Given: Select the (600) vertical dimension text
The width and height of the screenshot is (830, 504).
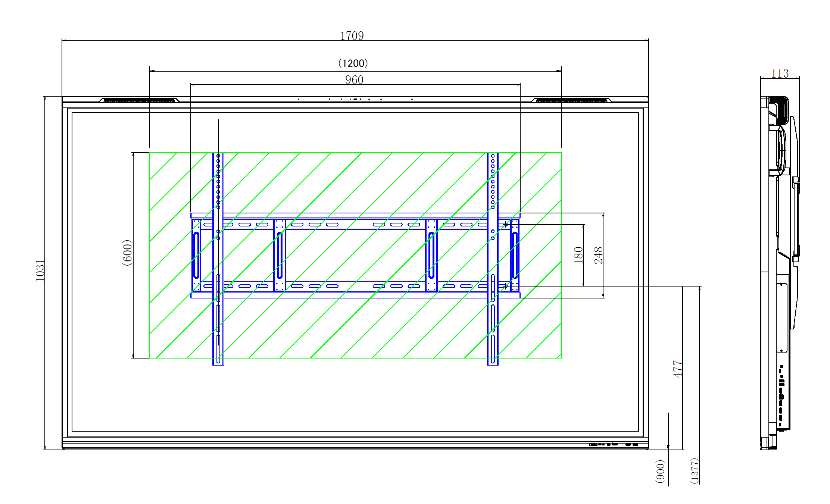Looking at the screenshot, I should pos(128,253).
